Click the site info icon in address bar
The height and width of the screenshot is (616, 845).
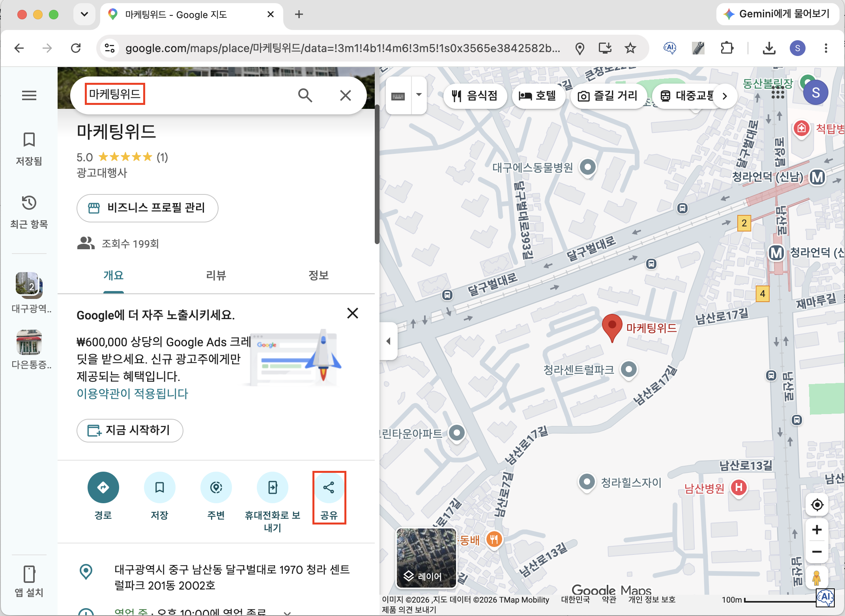click(109, 48)
